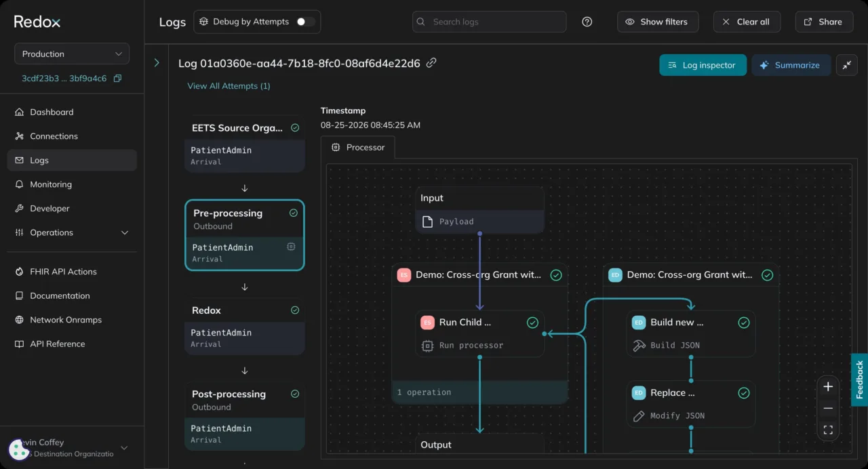Open the Feedback side tab
The image size is (868, 469).
tap(859, 380)
